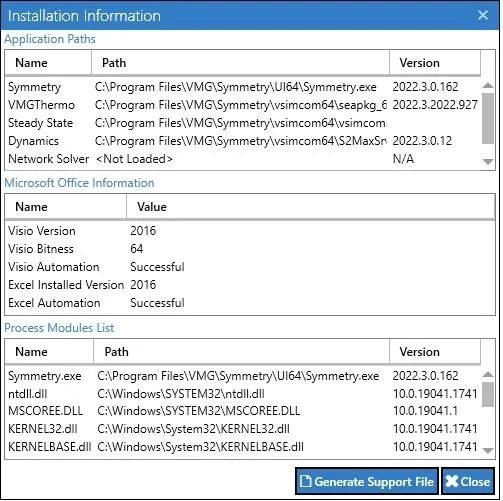
Task: Click Successful value for Visio Automation
Action: point(157,267)
